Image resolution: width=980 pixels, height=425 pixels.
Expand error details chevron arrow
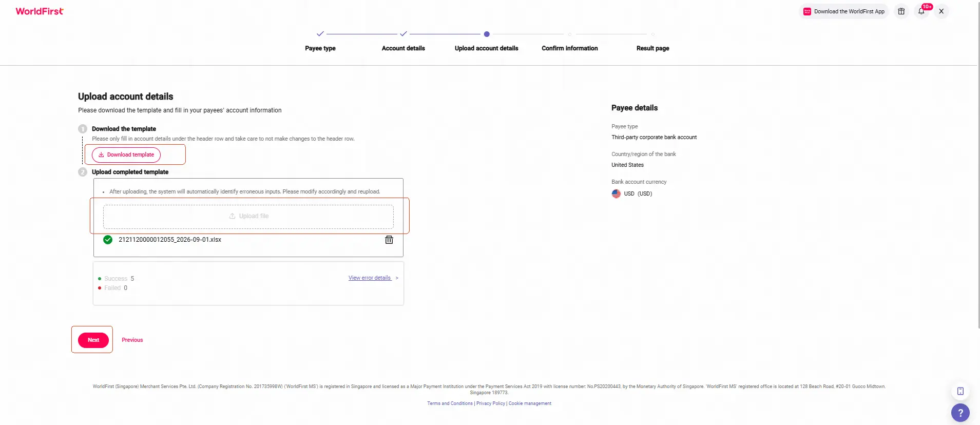[x=397, y=278]
